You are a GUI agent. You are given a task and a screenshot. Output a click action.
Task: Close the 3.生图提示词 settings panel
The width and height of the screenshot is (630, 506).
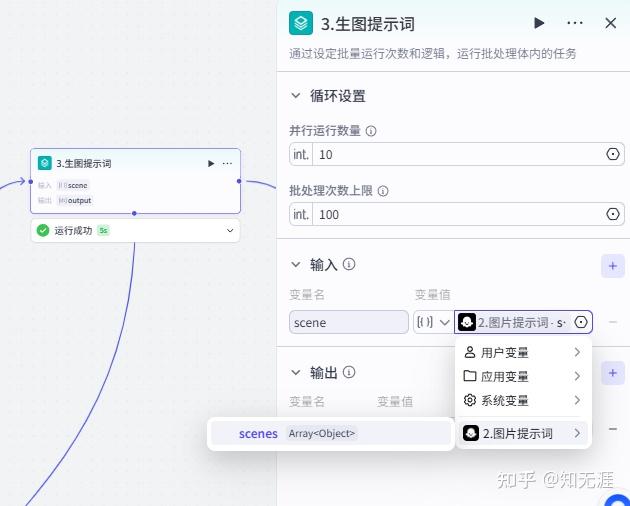(610, 23)
